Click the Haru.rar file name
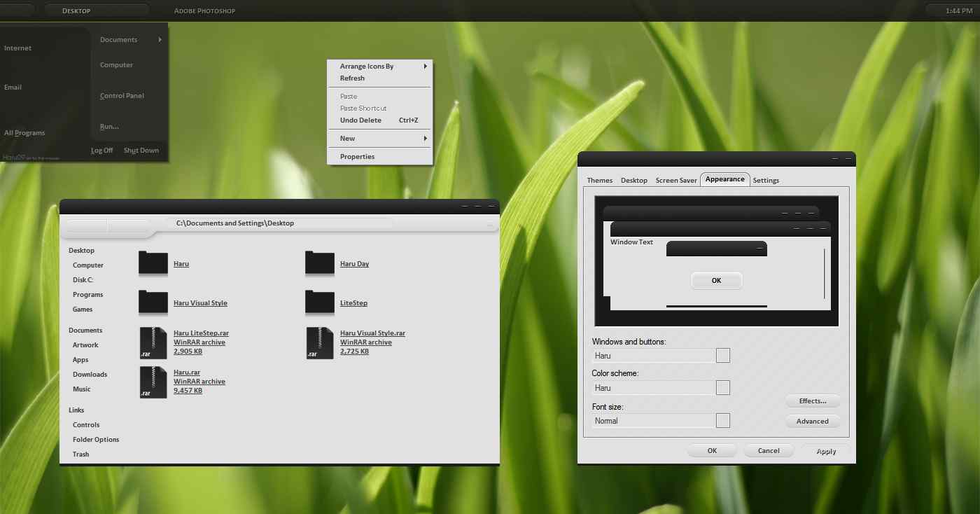Viewport: 980px width, 514px height. (187, 373)
